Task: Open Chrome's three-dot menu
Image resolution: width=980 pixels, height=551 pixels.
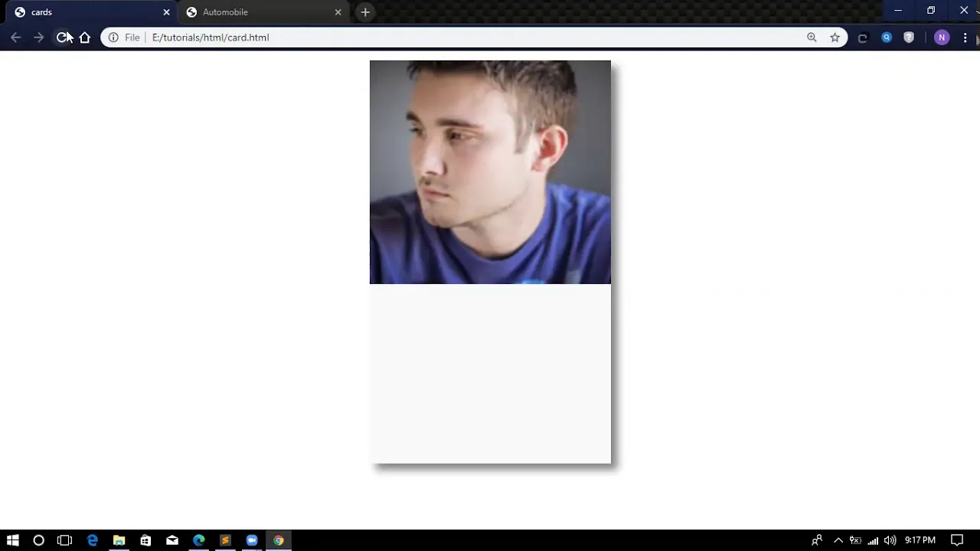Action: click(965, 37)
